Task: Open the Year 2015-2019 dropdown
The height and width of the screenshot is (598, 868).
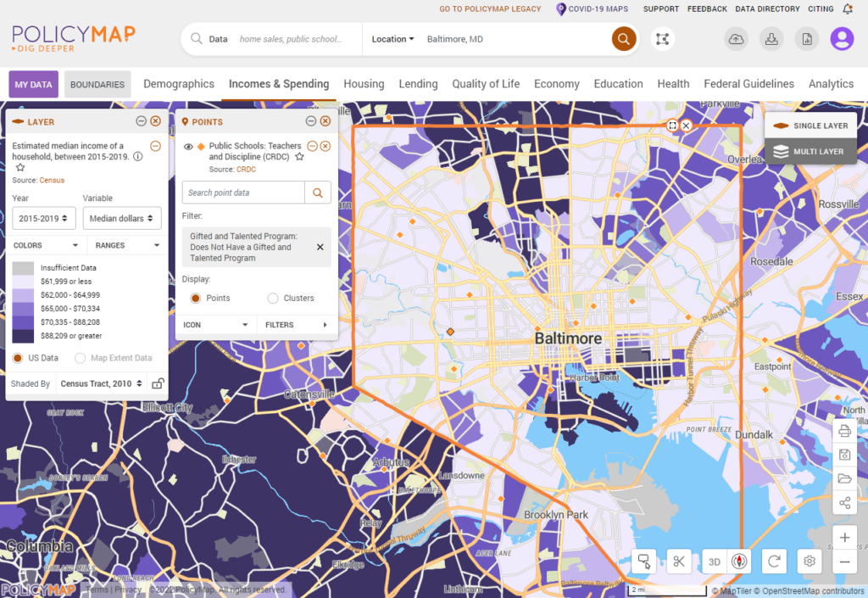Action: pyautogui.click(x=44, y=218)
